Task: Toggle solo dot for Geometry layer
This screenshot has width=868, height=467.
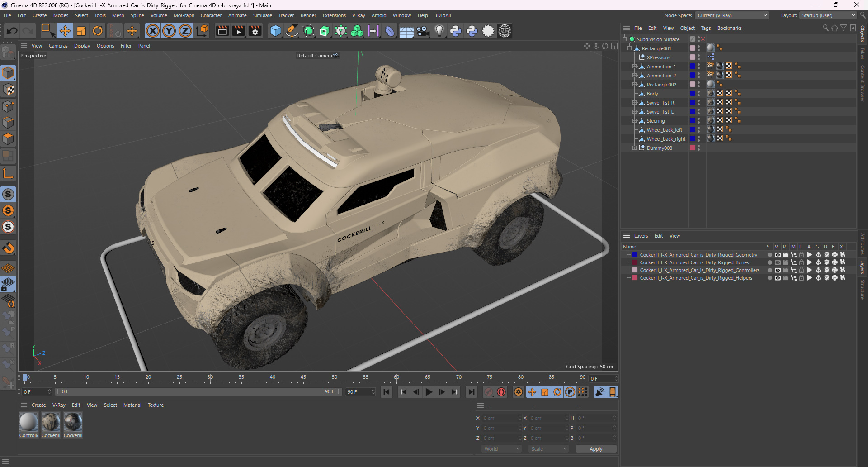Action: click(769, 255)
